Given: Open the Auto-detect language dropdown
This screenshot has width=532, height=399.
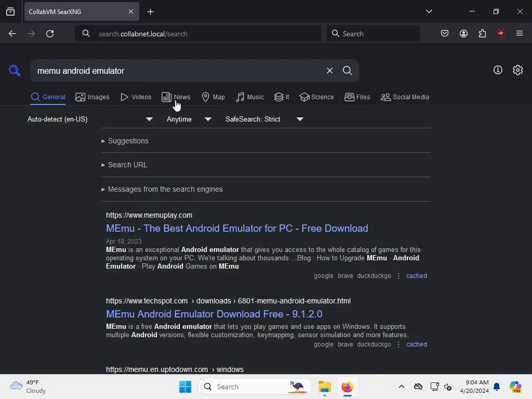Looking at the screenshot, I should [90, 119].
